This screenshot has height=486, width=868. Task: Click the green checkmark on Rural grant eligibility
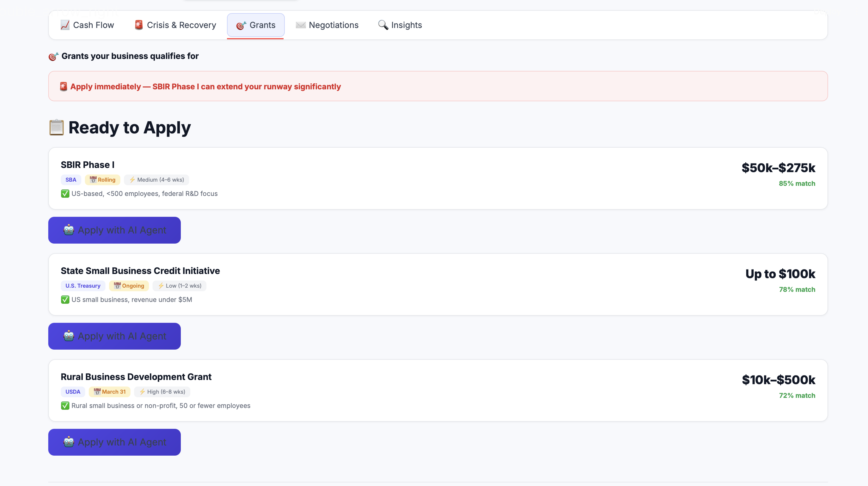point(65,406)
